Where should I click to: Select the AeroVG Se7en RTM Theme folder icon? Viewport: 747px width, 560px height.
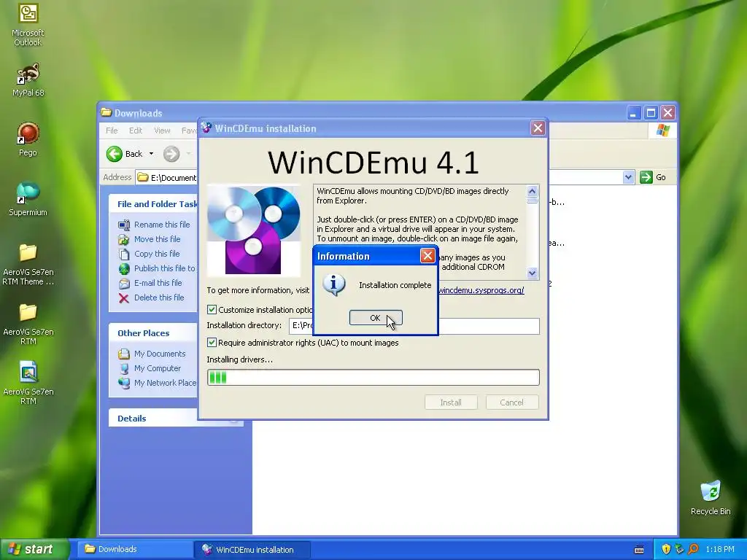(28, 253)
